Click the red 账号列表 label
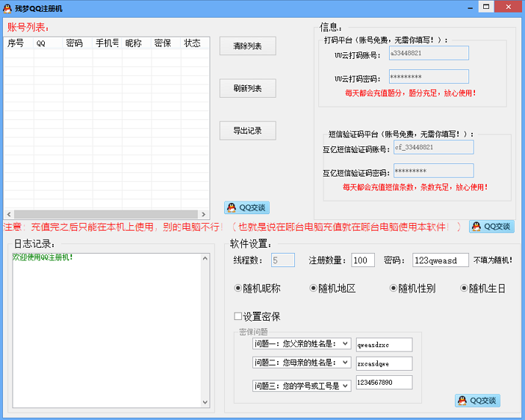525x420 pixels. [x=28, y=27]
